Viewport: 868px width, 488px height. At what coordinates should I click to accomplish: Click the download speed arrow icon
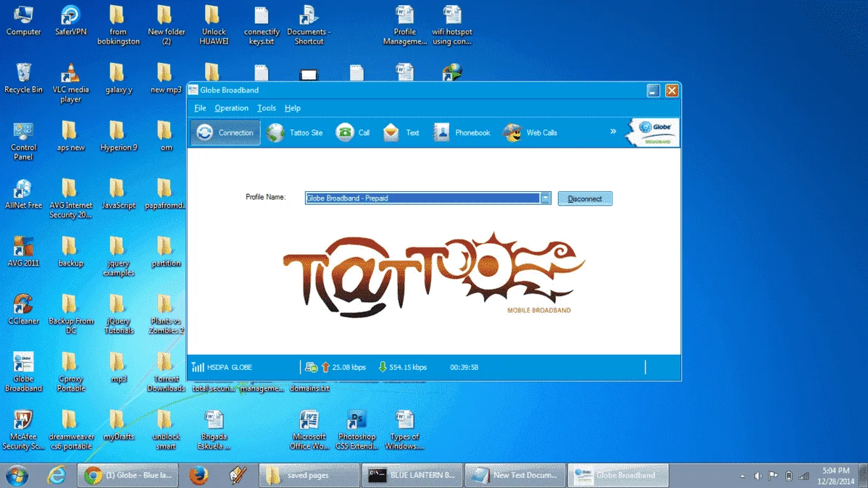click(x=383, y=367)
